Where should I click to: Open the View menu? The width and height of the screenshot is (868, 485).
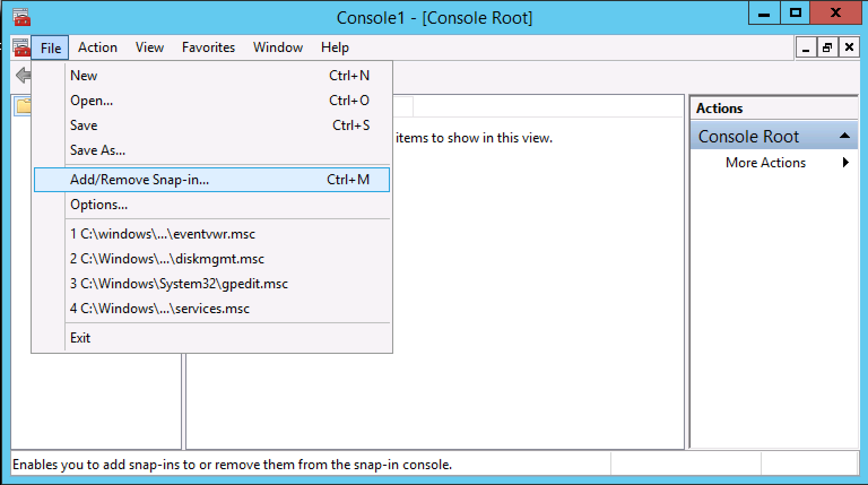click(x=149, y=47)
